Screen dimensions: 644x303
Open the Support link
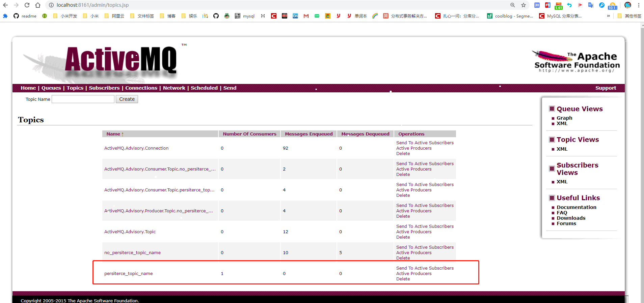click(x=606, y=88)
